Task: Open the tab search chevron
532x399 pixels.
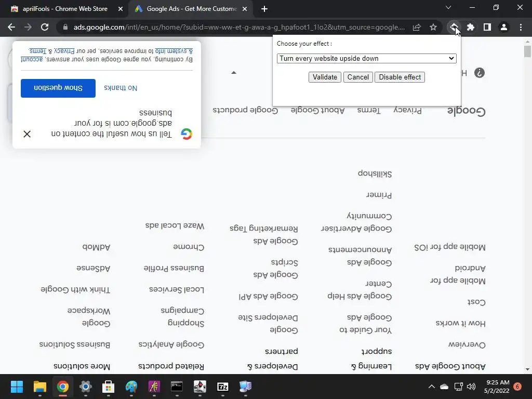Action: (x=448, y=7)
